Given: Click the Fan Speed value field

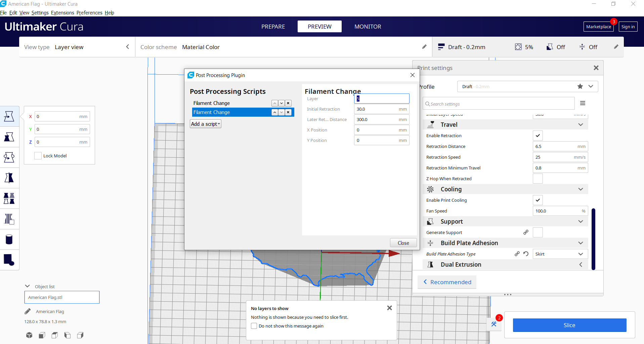Looking at the screenshot, I should 560,211.
